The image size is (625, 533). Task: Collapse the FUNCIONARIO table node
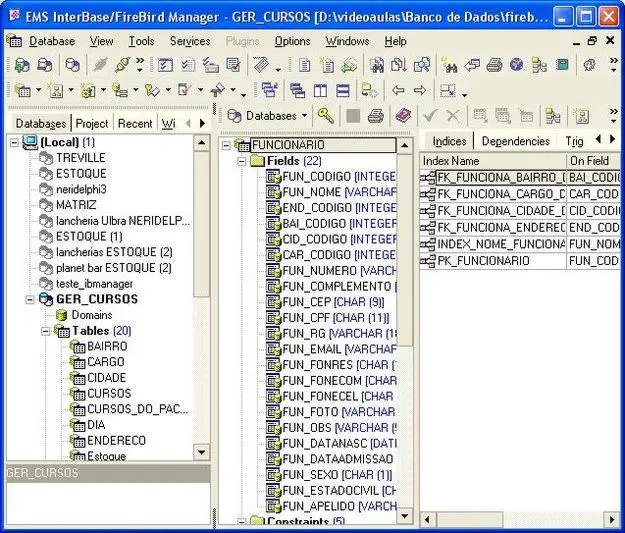coord(226,145)
